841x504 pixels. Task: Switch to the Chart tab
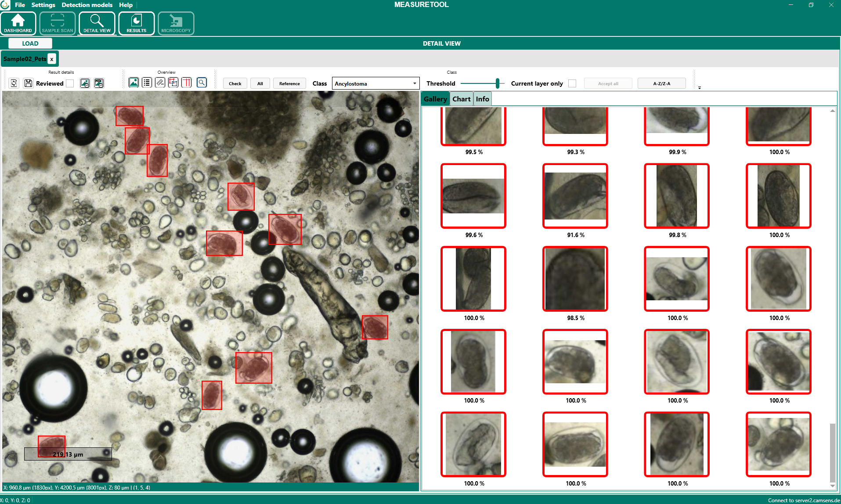tap(461, 99)
